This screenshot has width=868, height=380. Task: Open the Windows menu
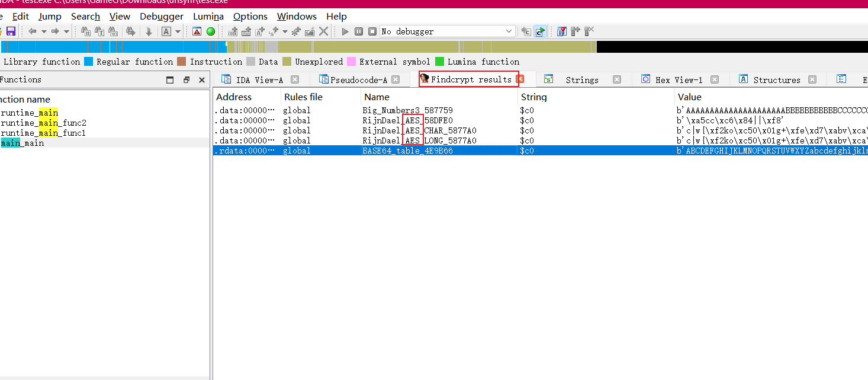[297, 16]
